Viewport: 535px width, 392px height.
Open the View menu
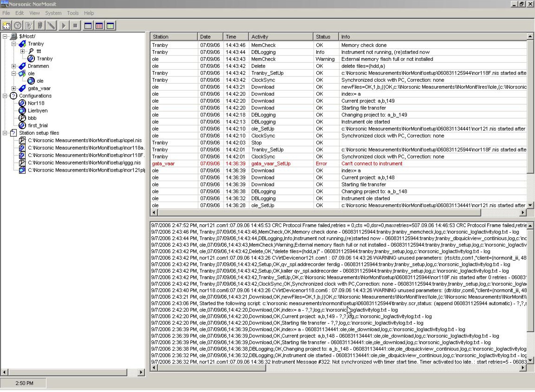[x=34, y=13]
